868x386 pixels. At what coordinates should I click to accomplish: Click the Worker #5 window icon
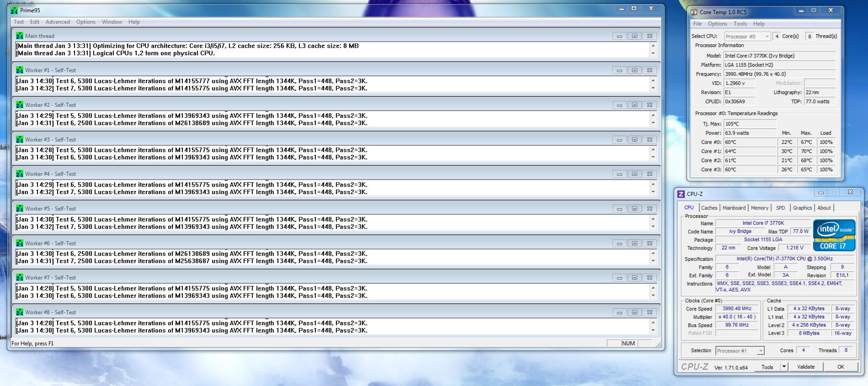coord(20,208)
